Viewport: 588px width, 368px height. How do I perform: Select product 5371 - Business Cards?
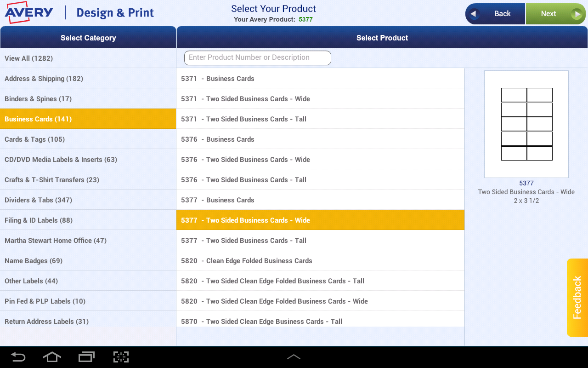pos(320,79)
